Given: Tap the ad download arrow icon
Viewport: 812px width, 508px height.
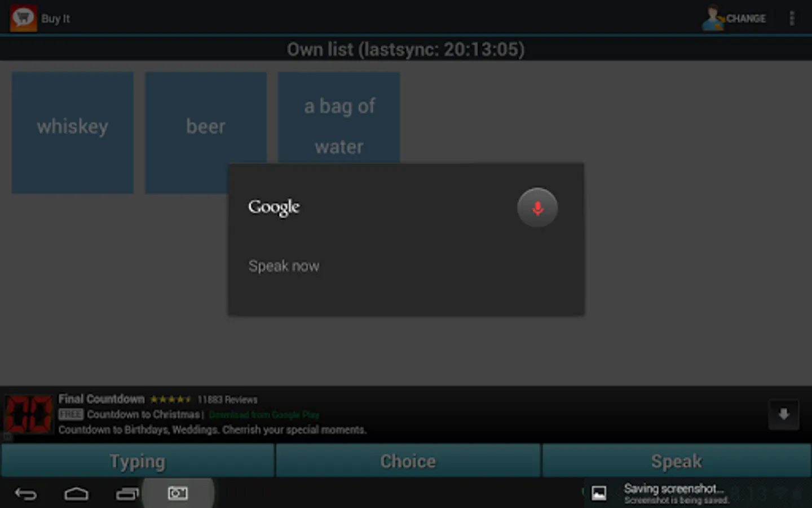Looking at the screenshot, I should coord(784,414).
